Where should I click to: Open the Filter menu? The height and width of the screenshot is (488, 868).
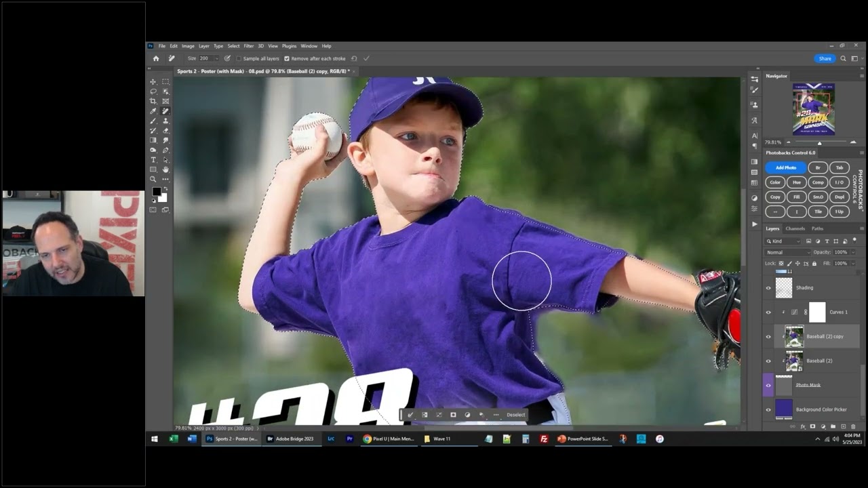pos(248,46)
